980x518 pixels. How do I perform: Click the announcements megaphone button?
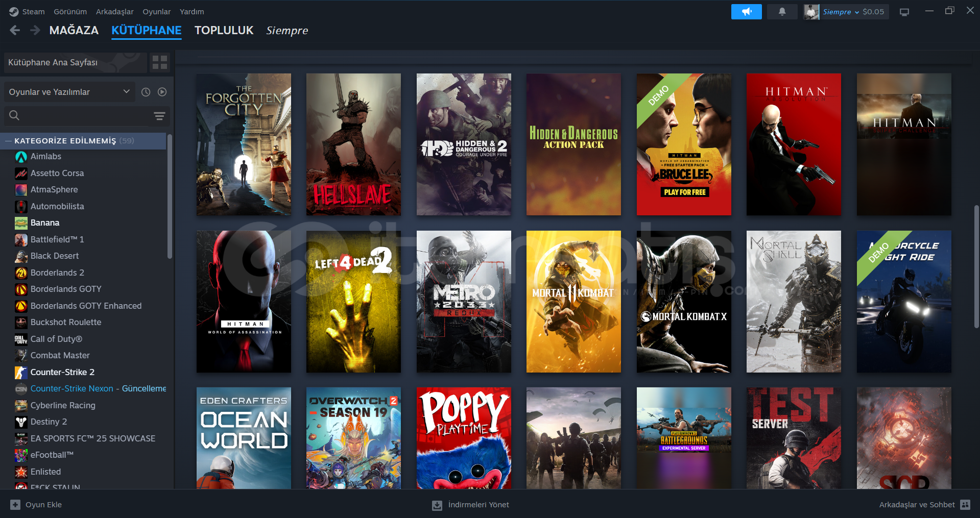coord(746,12)
